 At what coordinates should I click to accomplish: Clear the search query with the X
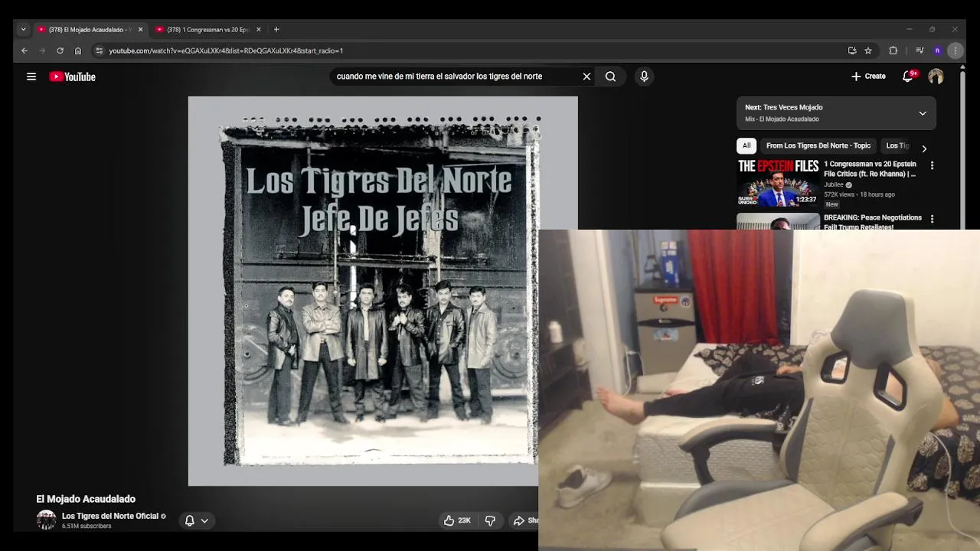coord(586,77)
